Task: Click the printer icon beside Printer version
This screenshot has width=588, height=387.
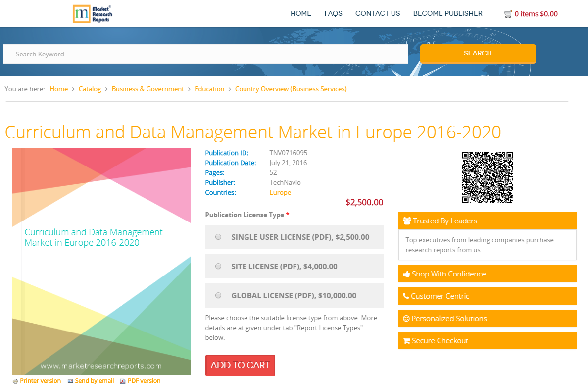Action: 15,381
